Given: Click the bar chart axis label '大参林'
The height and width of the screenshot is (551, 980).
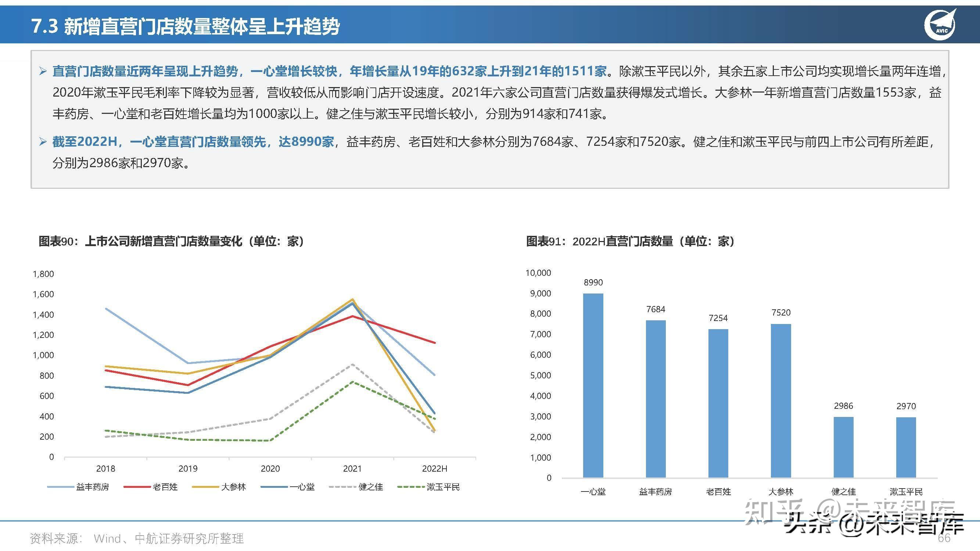Looking at the screenshot, I should (x=780, y=492).
